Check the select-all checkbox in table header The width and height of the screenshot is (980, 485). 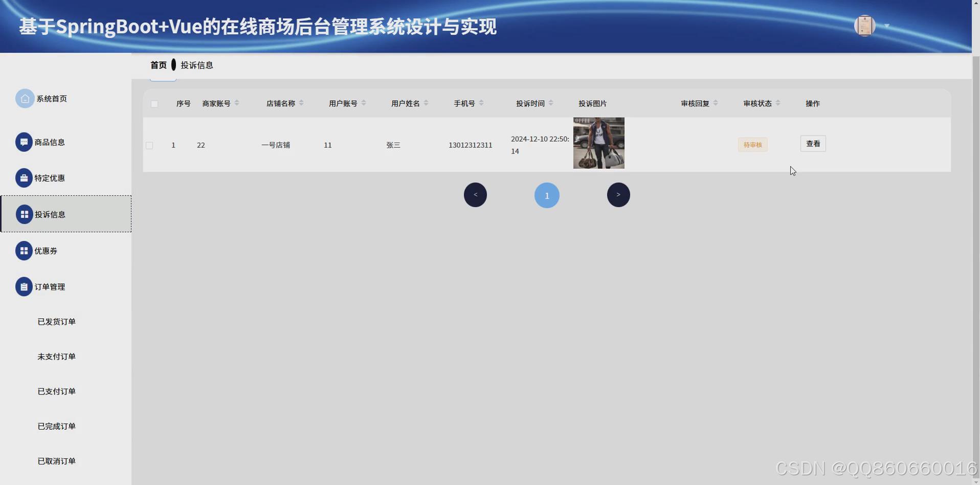tap(154, 103)
